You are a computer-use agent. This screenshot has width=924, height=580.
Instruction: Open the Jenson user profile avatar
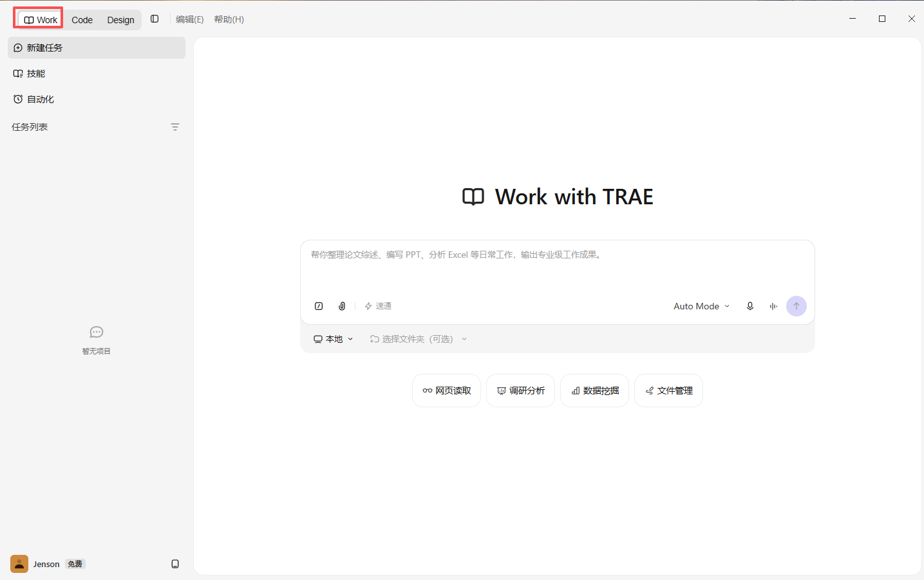19,564
